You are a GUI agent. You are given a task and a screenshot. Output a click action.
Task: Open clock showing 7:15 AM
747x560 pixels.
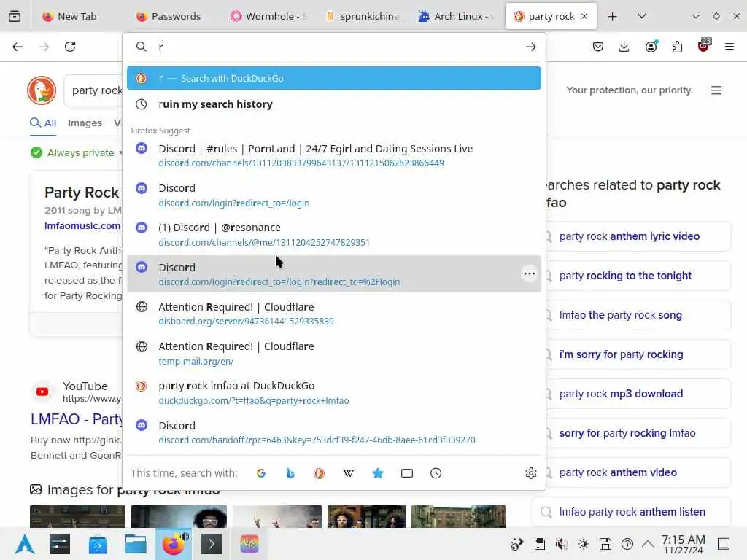coord(683,544)
